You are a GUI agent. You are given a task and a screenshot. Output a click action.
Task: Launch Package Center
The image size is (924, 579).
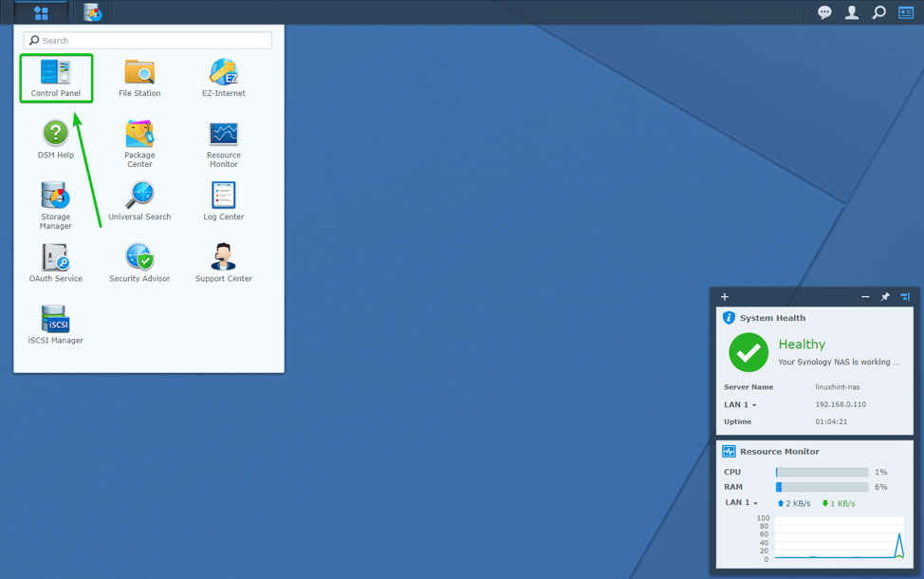point(139,144)
